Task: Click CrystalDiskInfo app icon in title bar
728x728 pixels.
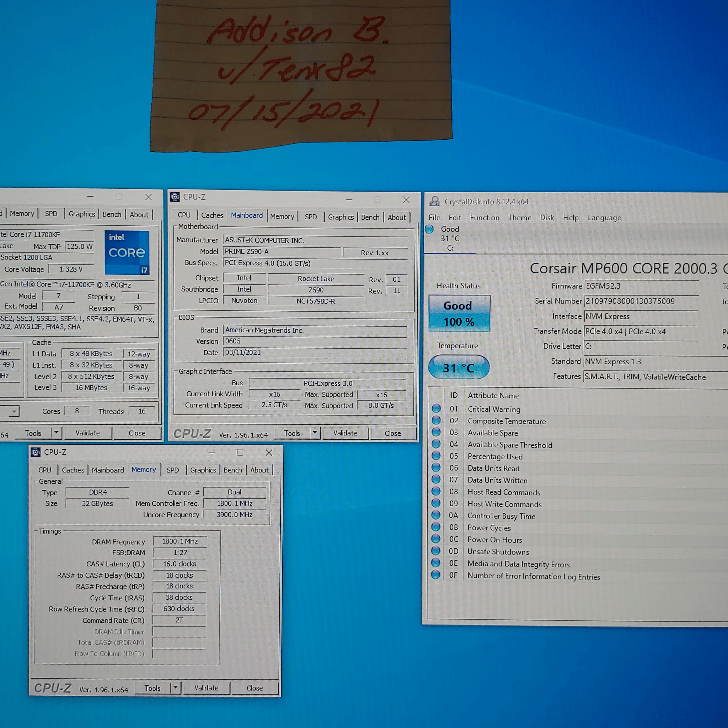Action: coord(434,201)
